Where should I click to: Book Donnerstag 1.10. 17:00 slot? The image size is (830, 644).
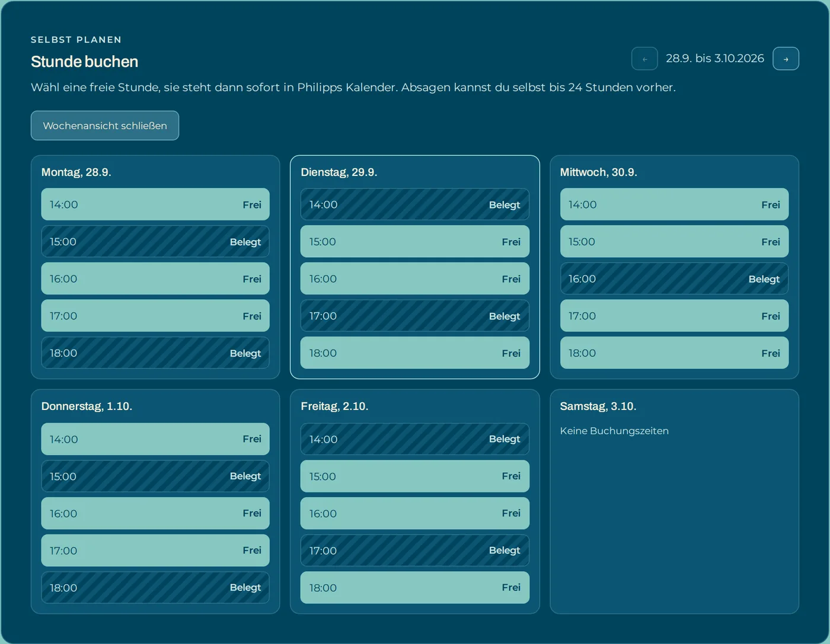(155, 550)
